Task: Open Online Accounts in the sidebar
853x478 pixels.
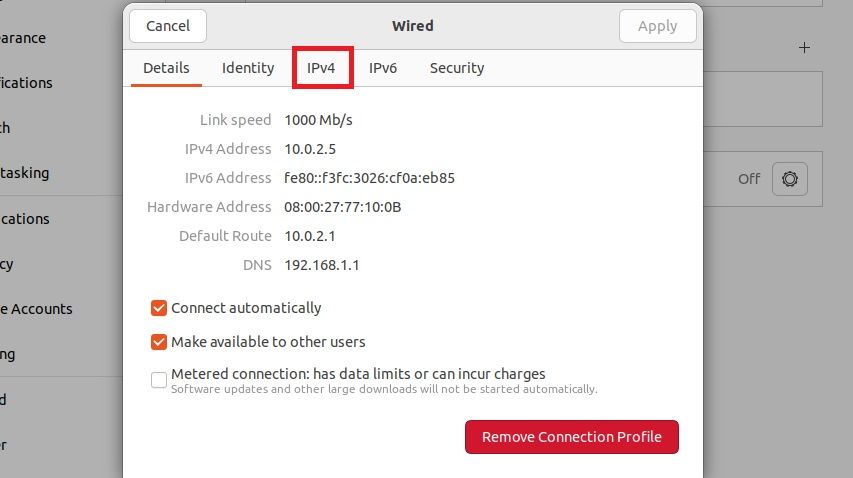Action: click(36, 309)
